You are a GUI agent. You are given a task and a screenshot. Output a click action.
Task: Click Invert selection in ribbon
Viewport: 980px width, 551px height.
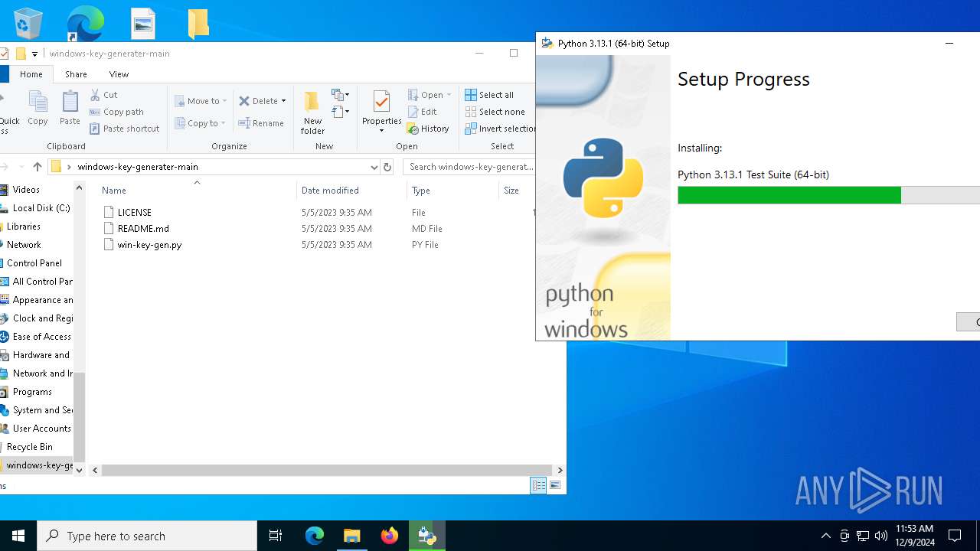501,129
